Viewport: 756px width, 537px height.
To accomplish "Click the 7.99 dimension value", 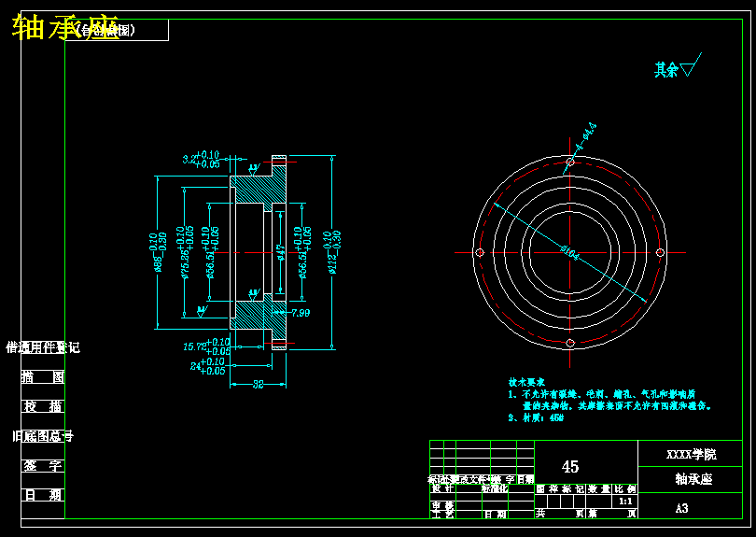I will (301, 313).
